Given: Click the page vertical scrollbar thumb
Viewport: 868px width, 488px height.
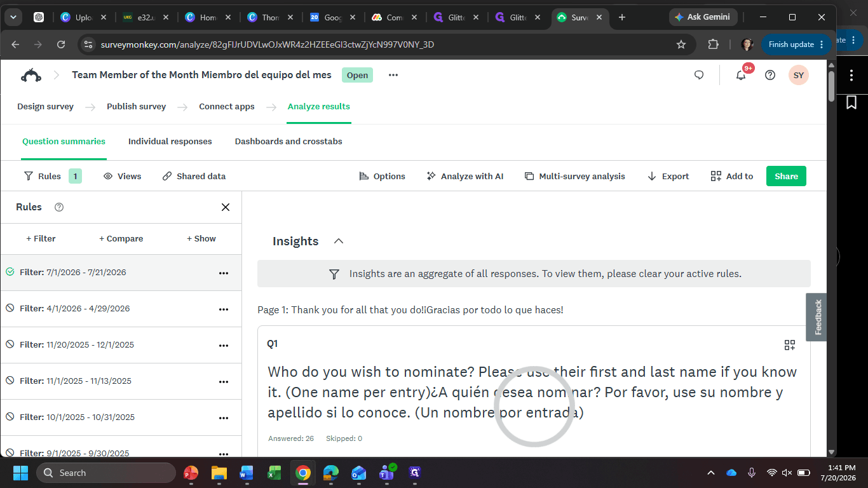Looking at the screenshot, I should pyautogui.click(x=832, y=86).
